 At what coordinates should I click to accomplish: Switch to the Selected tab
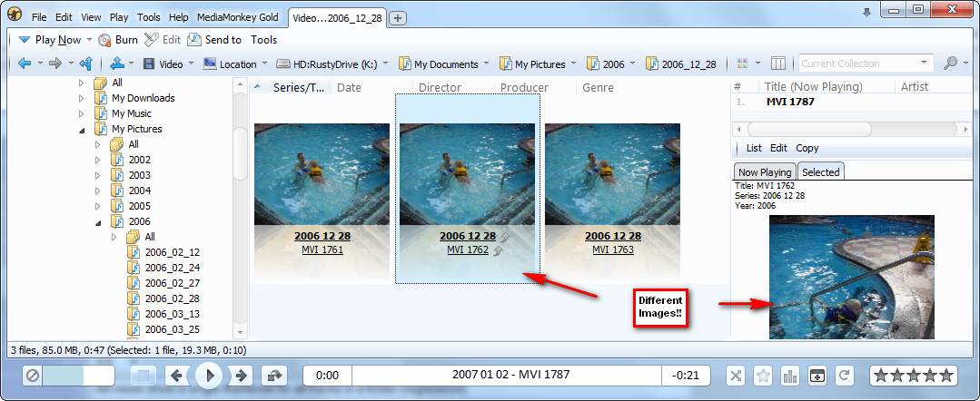[820, 171]
